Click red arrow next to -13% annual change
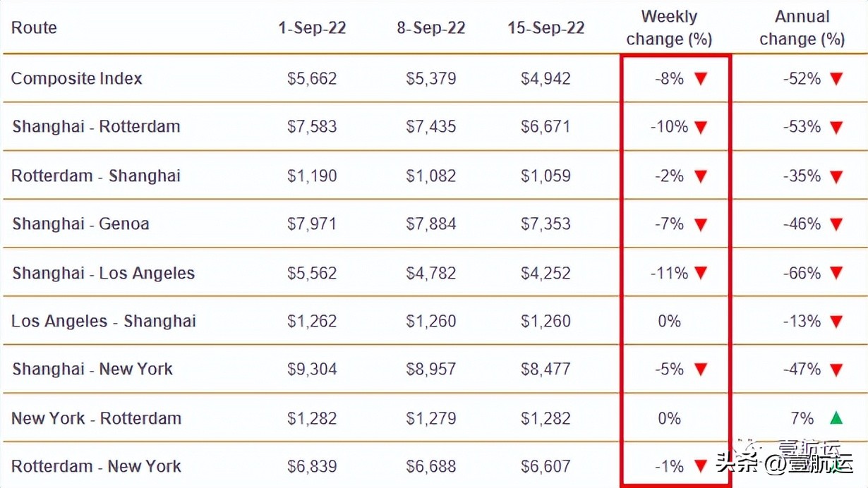The height and width of the screenshot is (488, 868). tap(836, 322)
